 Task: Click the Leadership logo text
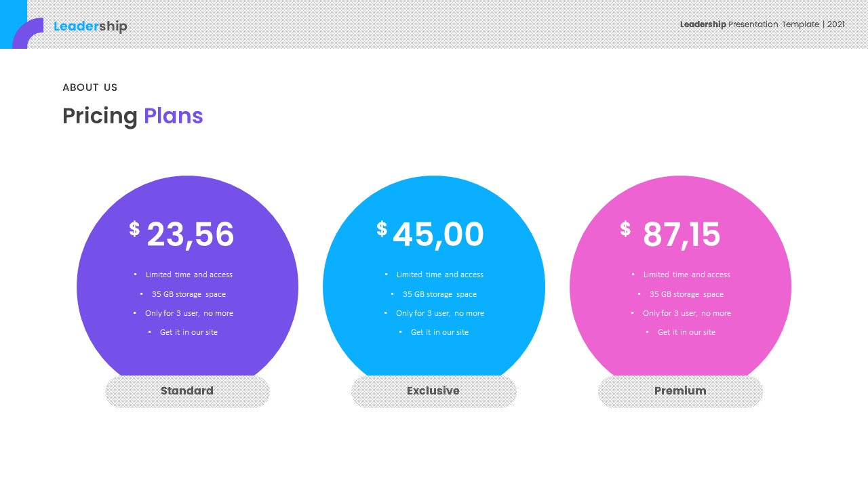coord(90,26)
